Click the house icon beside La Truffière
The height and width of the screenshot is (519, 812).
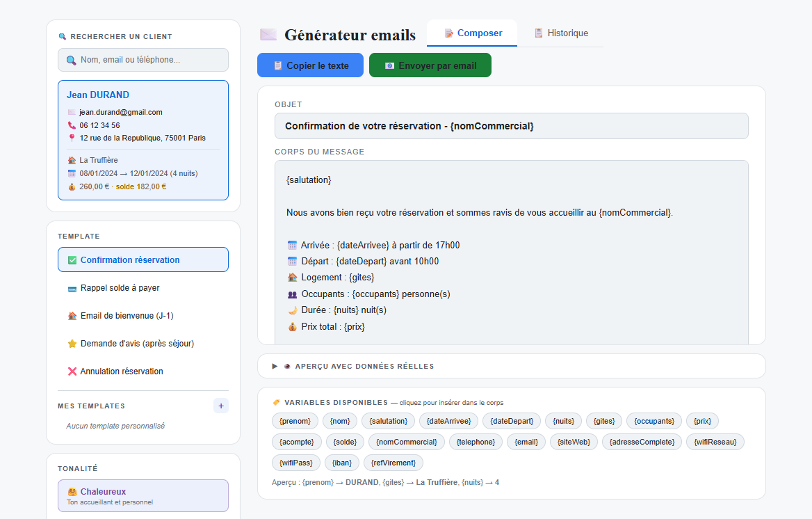coord(72,160)
